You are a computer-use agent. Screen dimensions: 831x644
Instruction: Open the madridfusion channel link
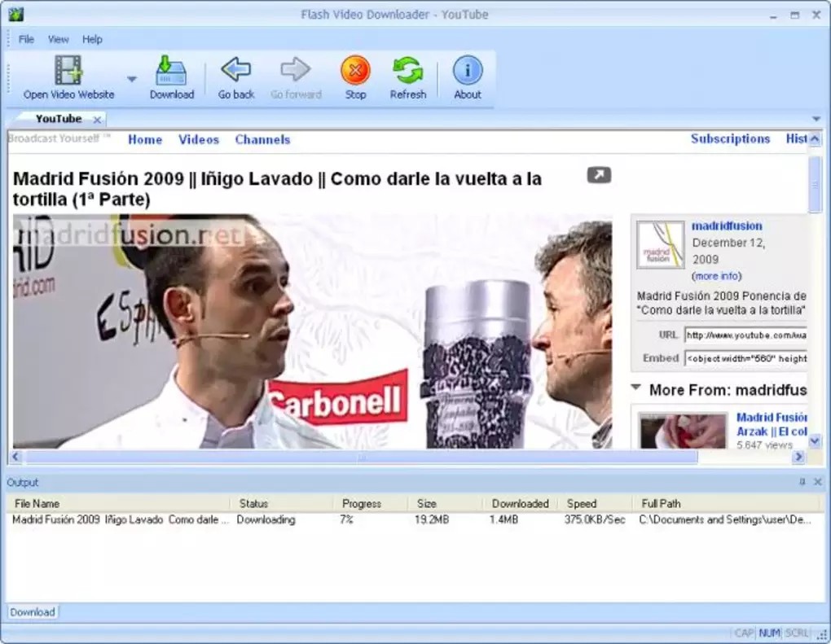pos(727,226)
